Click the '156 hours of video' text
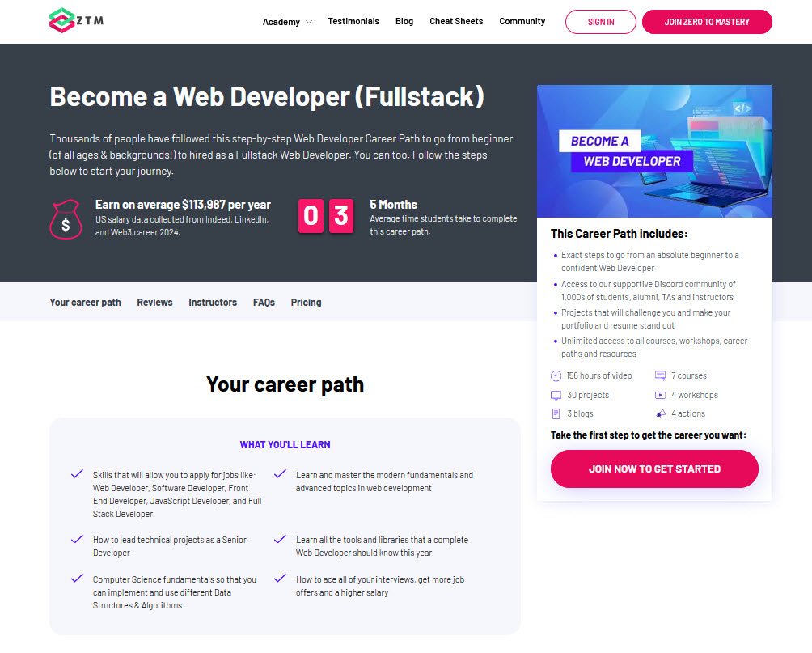The height and width of the screenshot is (653, 812). [599, 375]
